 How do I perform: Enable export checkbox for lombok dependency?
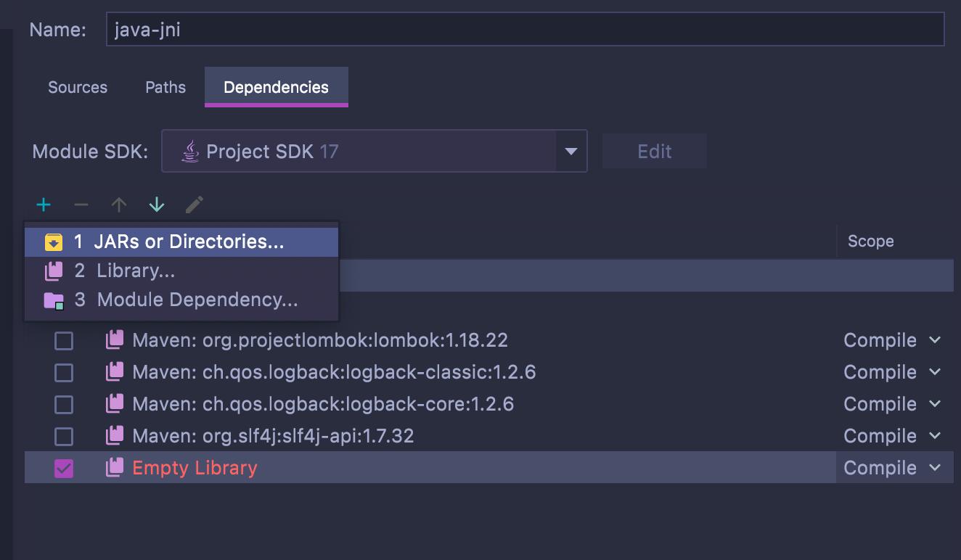64,340
